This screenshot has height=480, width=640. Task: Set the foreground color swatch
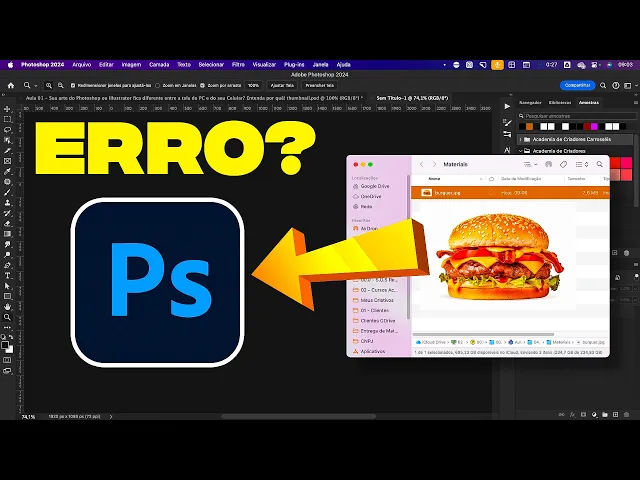pos(4,345)
